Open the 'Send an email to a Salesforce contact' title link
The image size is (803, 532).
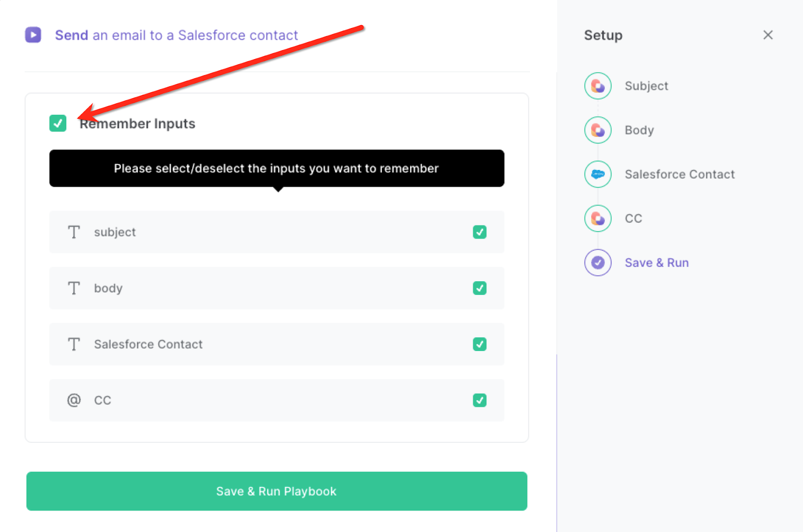(x=176, y=35)
